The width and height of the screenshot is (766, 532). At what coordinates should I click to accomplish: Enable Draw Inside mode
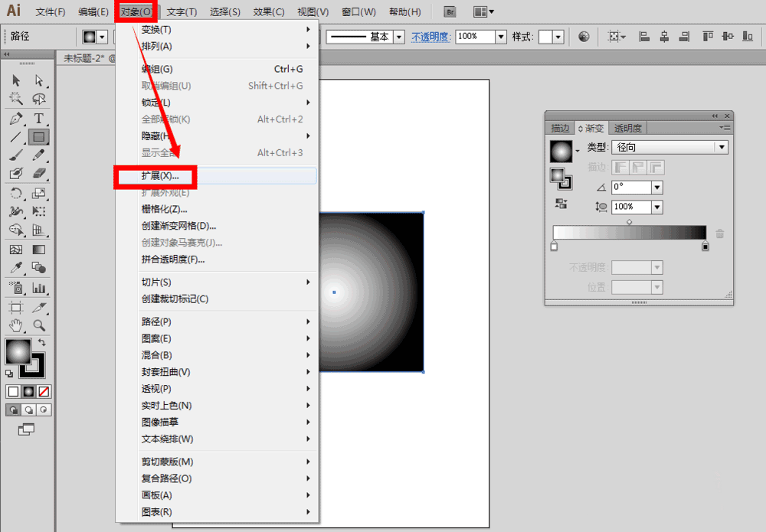(x=44, y=410)
